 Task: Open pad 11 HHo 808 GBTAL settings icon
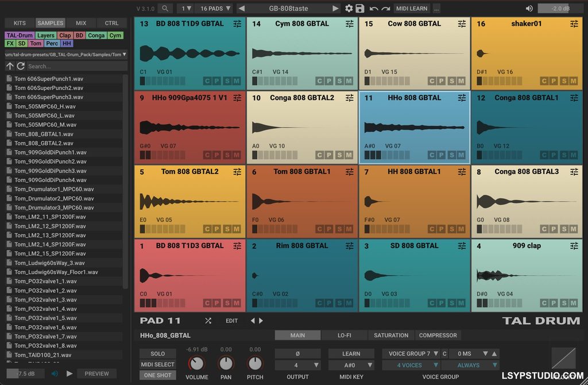coord(462,98)
